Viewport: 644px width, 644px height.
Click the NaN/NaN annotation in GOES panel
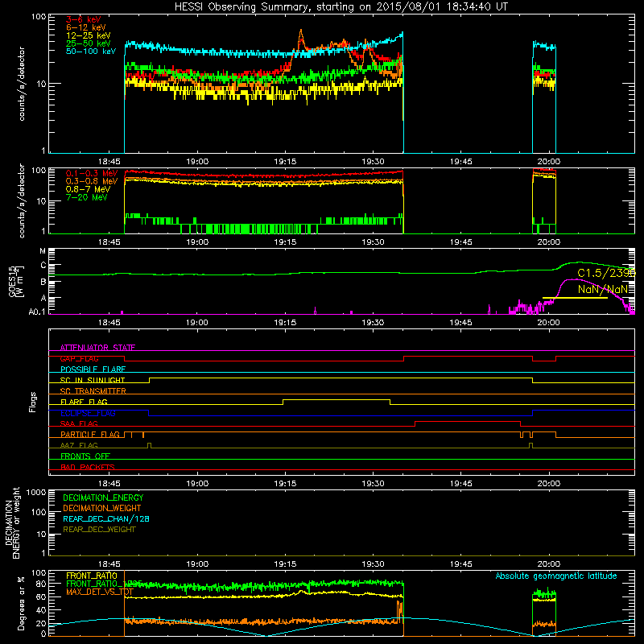click(603, 289)
